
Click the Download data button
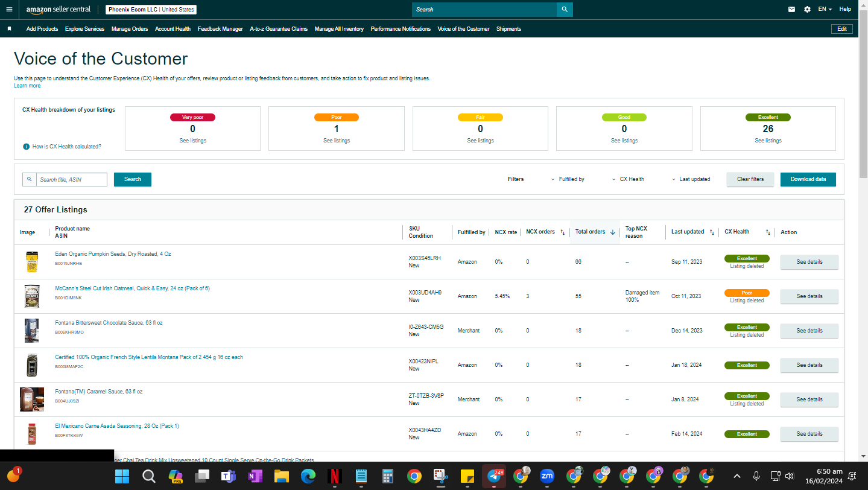(808, 179)
